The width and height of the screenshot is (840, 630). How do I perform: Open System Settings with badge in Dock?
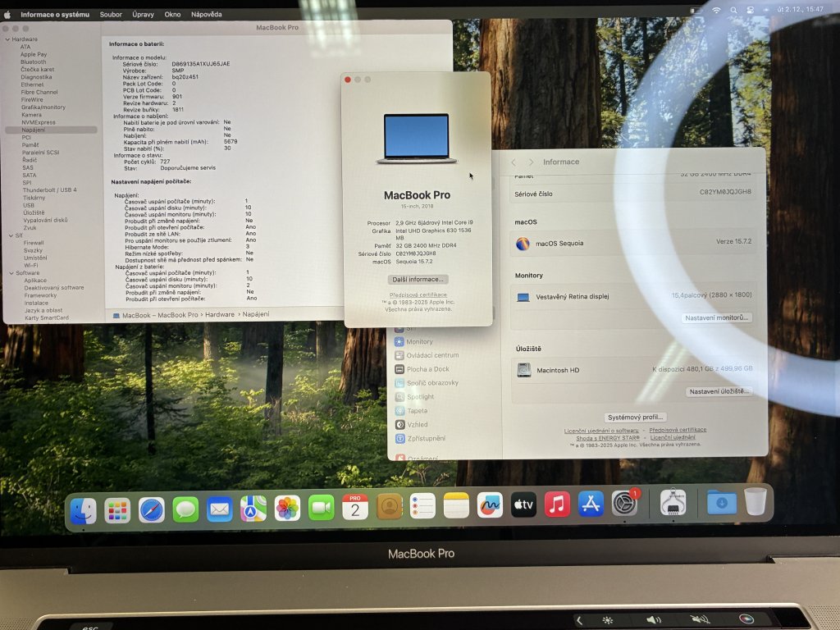(x=624, y=503)
